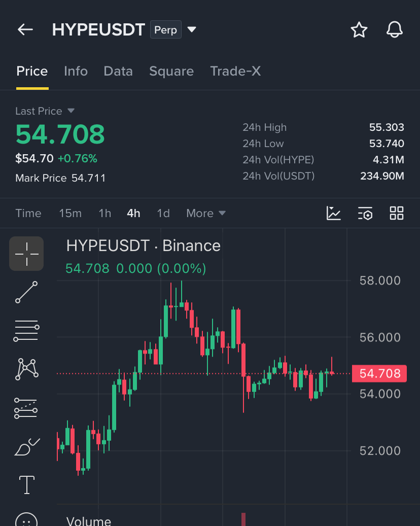Click the 24h Low value 53.740
The image size is (420, 526).
coord(387,144)
